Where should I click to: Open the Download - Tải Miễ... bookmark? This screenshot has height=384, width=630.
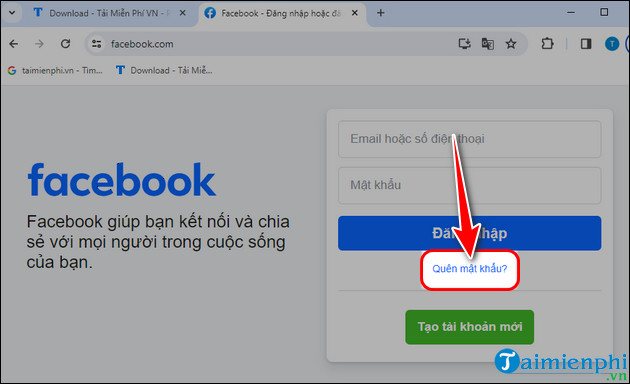164,70
